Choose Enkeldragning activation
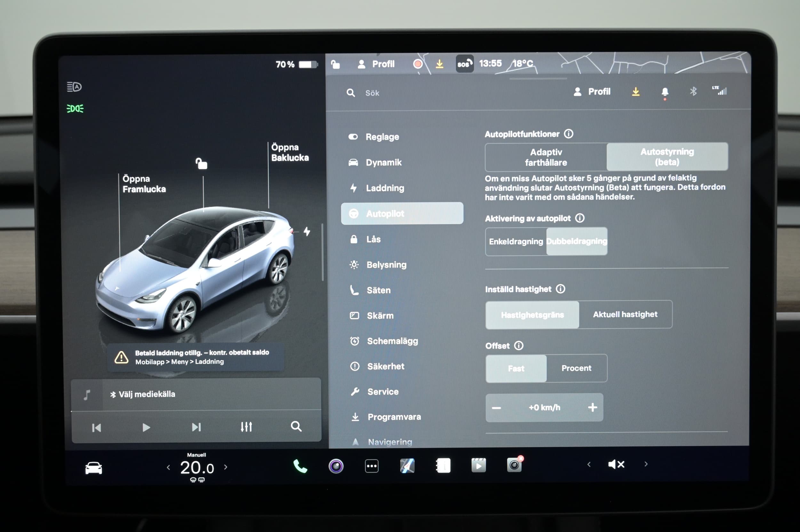Image resolution: width=800 pixels, height=532 pixels. (516, 241)
